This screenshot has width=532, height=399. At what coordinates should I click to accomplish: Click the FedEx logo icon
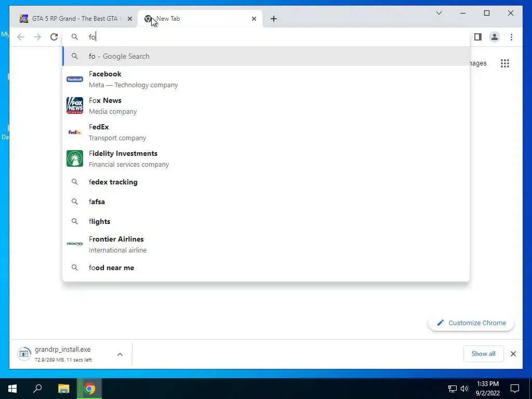point(75,132)
